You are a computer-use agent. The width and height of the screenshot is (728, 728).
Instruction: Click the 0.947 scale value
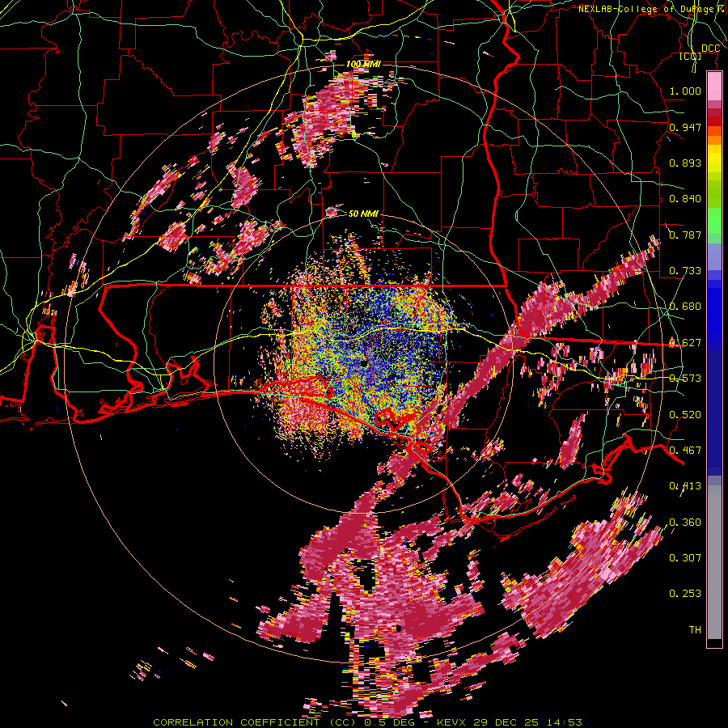point(685,127)
